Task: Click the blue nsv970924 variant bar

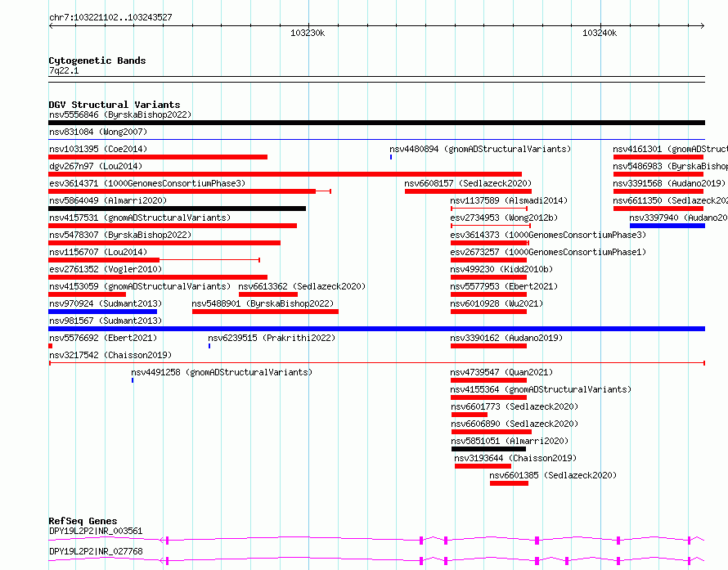Action: [102, 312]
